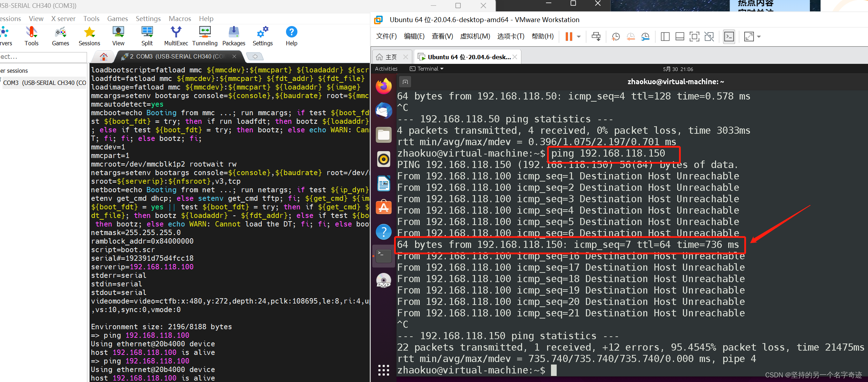Image resolution: width=868 pixels, height=382 pixels.
Task: Toggle the Activities overview in Ubuntu
Action: coord(386,68)
